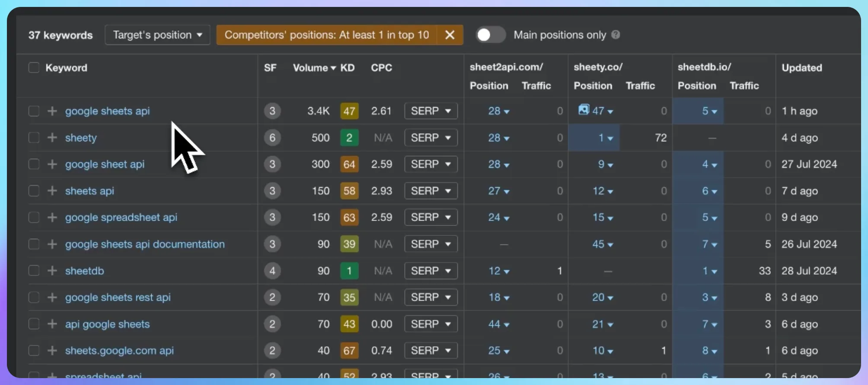Add 'sheets.google.com api' using its plus icon
The height and width of the screenshot is (385, 868).
click(52, 350)
